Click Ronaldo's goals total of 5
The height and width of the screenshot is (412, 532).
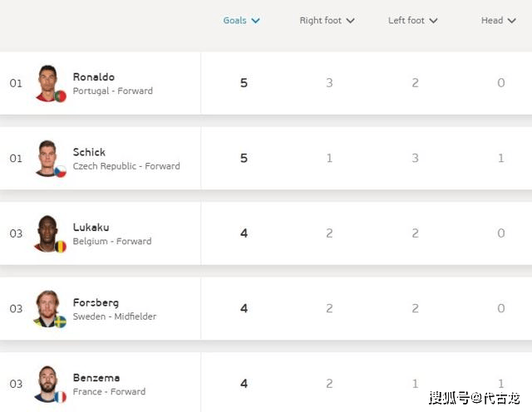tap(244, 83)
